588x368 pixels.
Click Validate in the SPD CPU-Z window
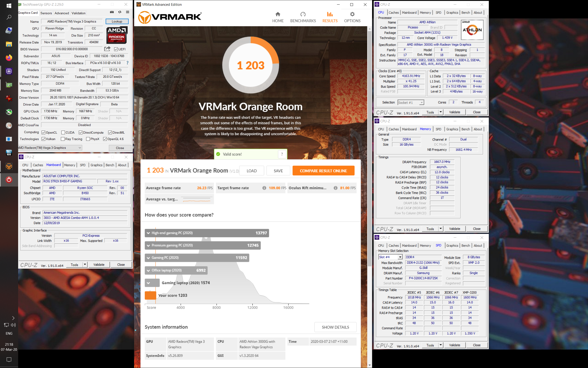pos(454,345)
